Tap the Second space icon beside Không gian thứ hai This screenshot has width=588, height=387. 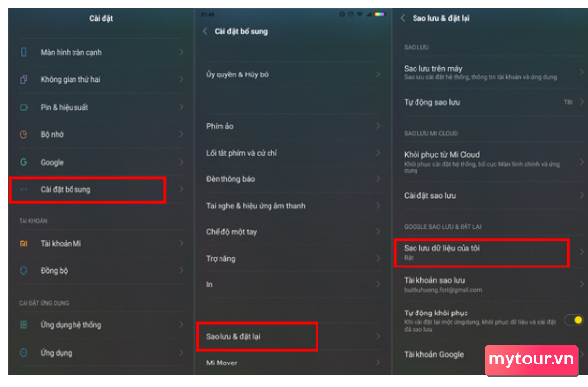tap(24, 79)
